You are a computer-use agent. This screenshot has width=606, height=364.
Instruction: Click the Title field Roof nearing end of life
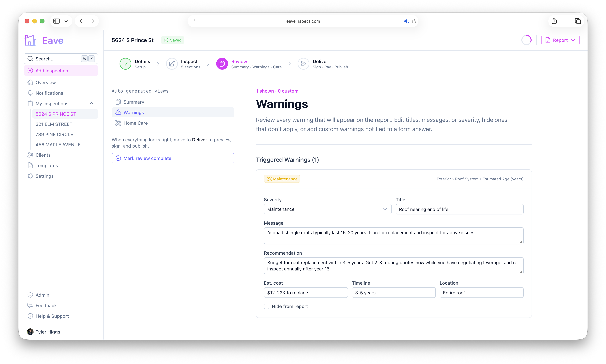(x=459, y=209)
